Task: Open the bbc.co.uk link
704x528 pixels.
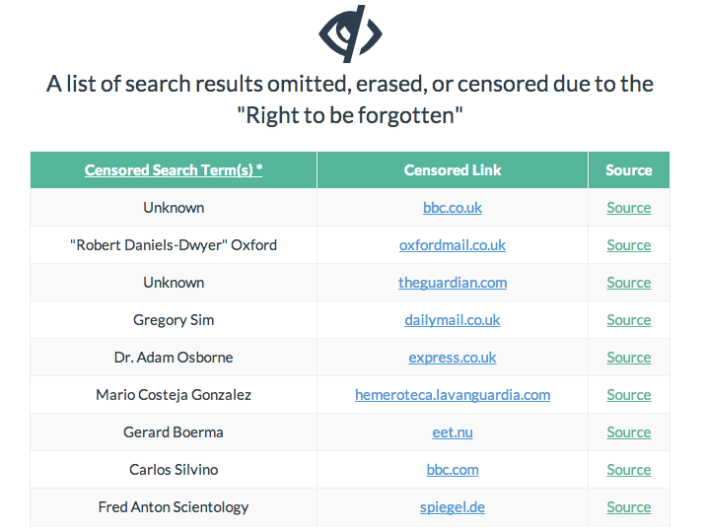Action: pyautogui.click(x=452, y=208)
